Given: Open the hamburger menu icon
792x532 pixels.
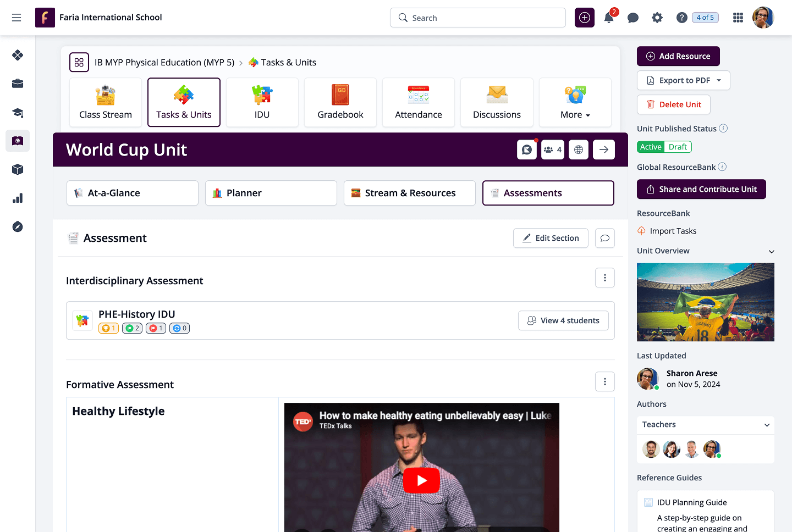Looking at the screenshot, I should pyautogui.click(x=16, y=18).
